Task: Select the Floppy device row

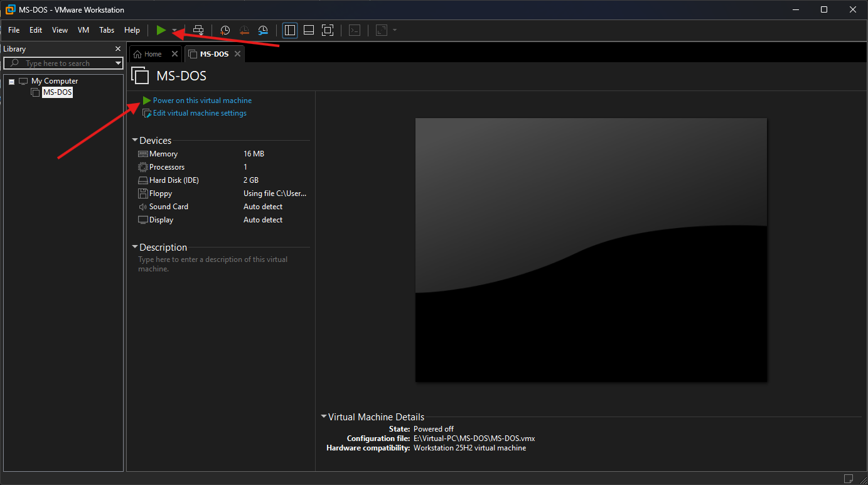Action: (160, 193)
